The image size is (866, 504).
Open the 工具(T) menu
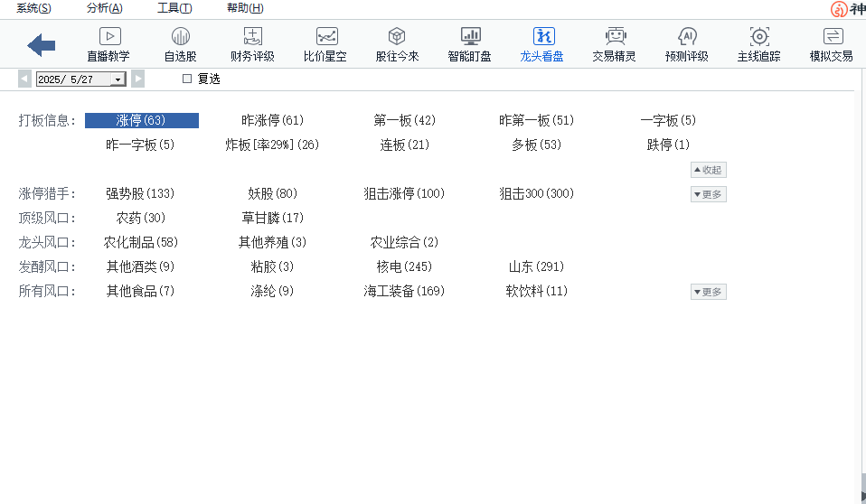[x=174, y=8]
